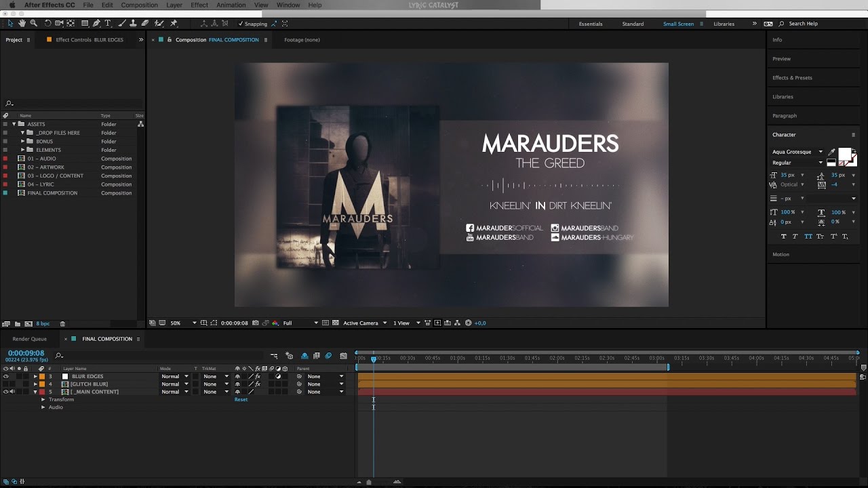Screen dimensions: 868x488
Task: Collapse the ASSETS folder
Action: click(x=14, y=124)
